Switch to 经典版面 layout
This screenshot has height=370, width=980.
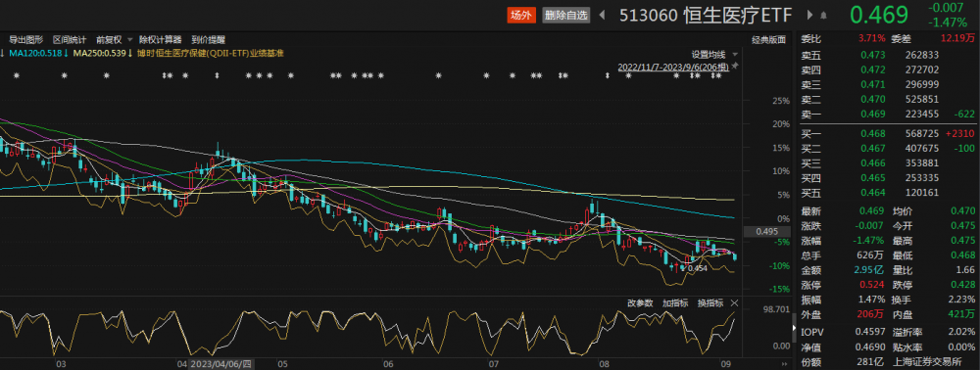pyautogui.click(x=768, y=40)
